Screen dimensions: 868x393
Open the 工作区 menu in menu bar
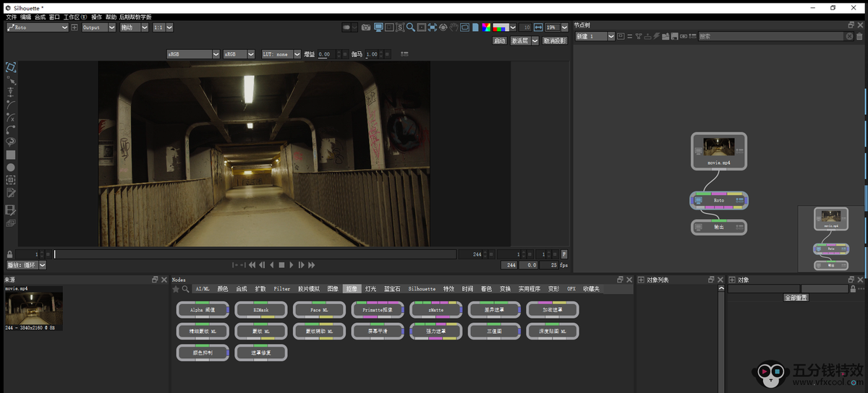75,17
